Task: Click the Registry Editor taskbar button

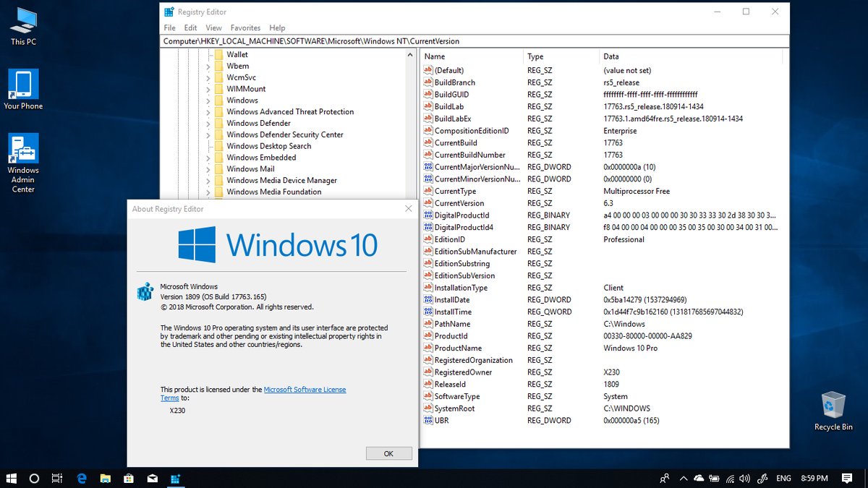Action: point(175,478)
